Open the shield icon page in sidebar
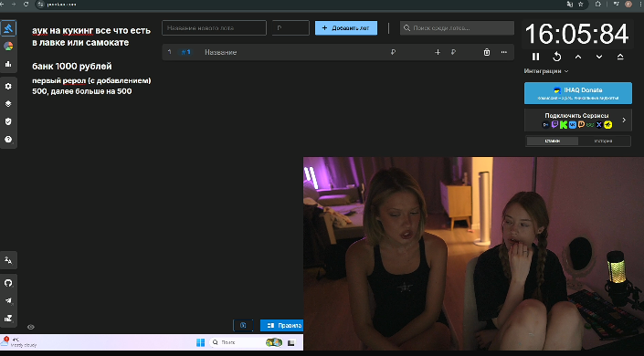Viewport: 644px width, 356px height. pyautogui.click(x=8, y=121)
